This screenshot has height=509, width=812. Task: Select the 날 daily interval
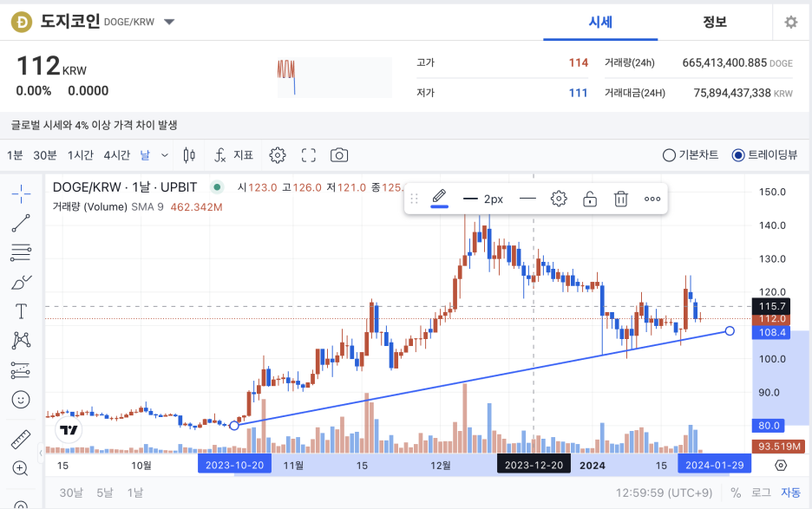(146, 155)
